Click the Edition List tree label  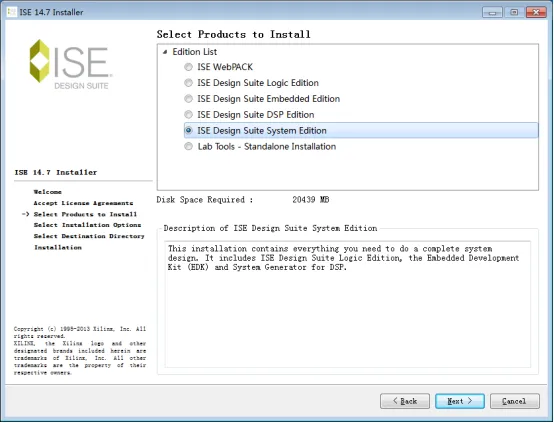tap(194, 52)
